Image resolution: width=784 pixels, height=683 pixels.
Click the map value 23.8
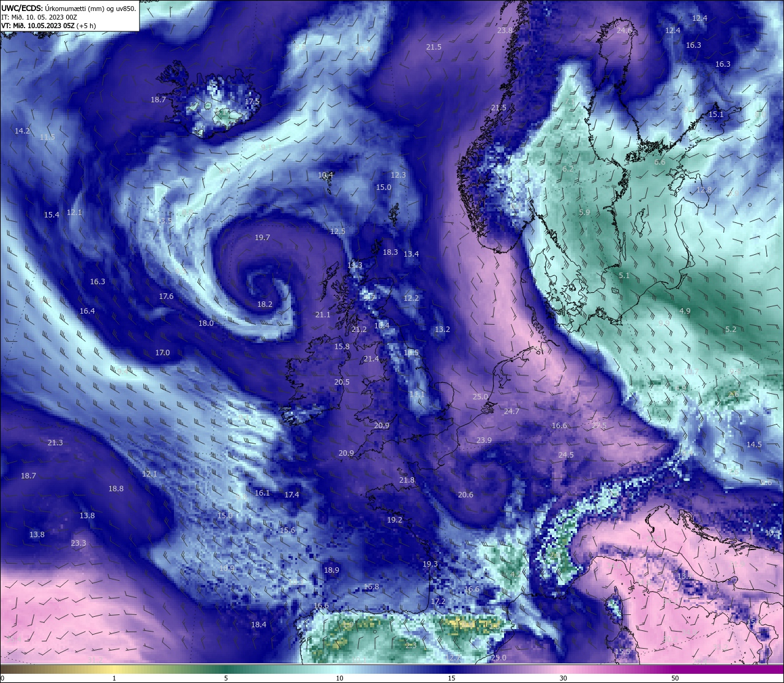[505, 31]
